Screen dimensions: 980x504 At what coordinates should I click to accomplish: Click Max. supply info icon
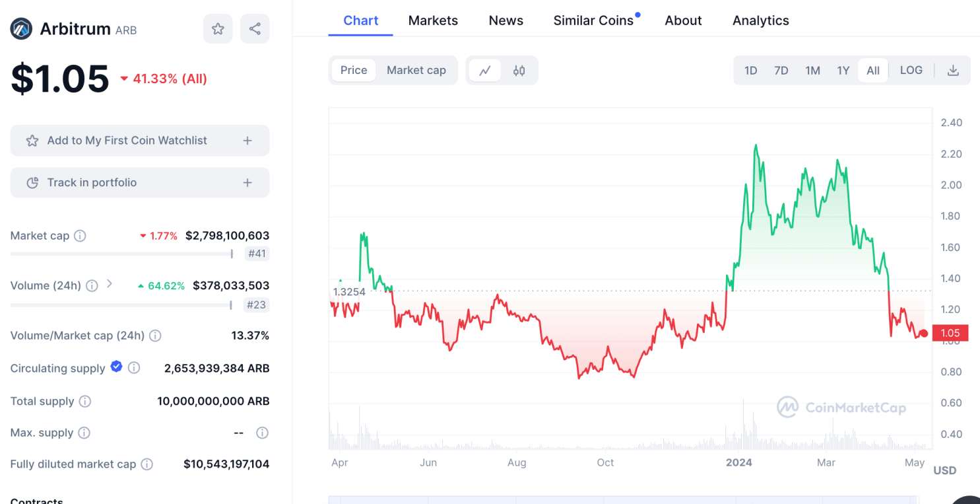tap(84, 433)
